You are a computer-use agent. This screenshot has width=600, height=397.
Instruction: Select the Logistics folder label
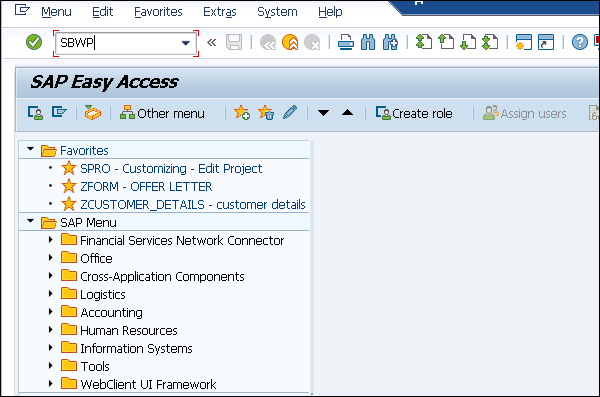click(x=103, y=294)
